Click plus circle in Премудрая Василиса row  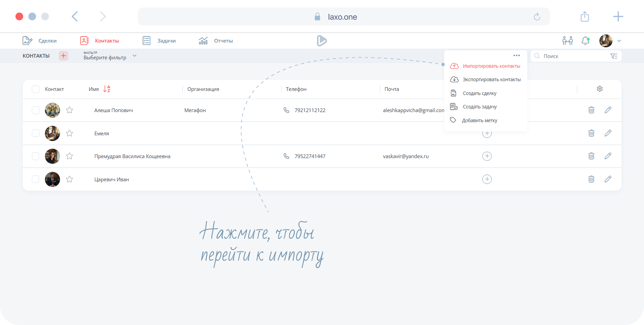click(x=487, y=156)
